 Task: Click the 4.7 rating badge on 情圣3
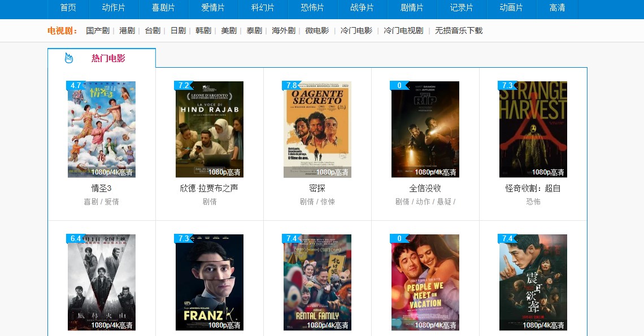coord(76,85)
